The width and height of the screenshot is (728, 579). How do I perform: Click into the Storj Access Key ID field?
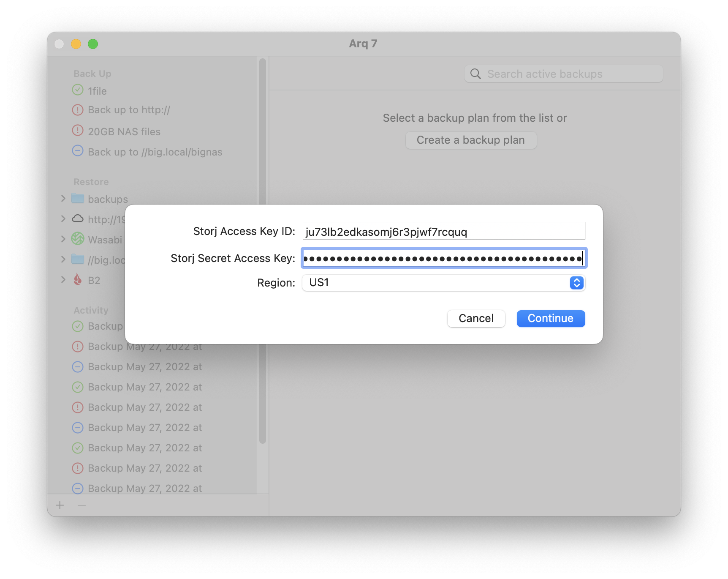click(x=444, y=231)
